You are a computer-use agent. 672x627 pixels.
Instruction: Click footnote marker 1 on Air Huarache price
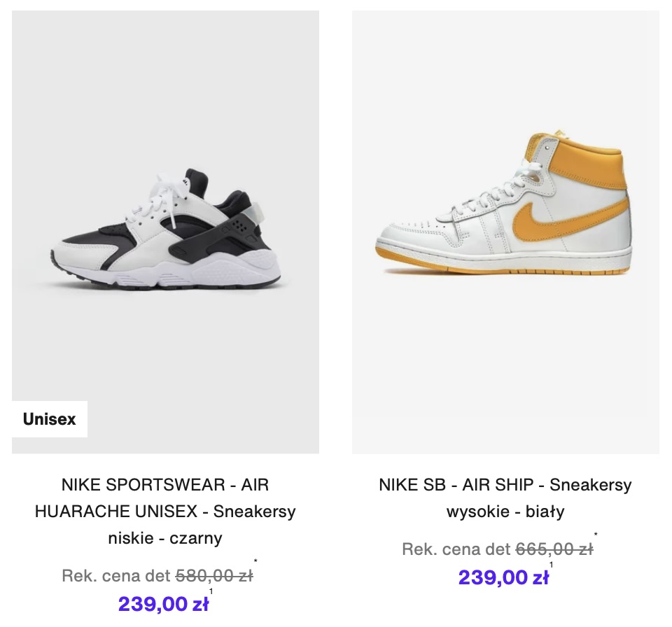click(211, 592)
